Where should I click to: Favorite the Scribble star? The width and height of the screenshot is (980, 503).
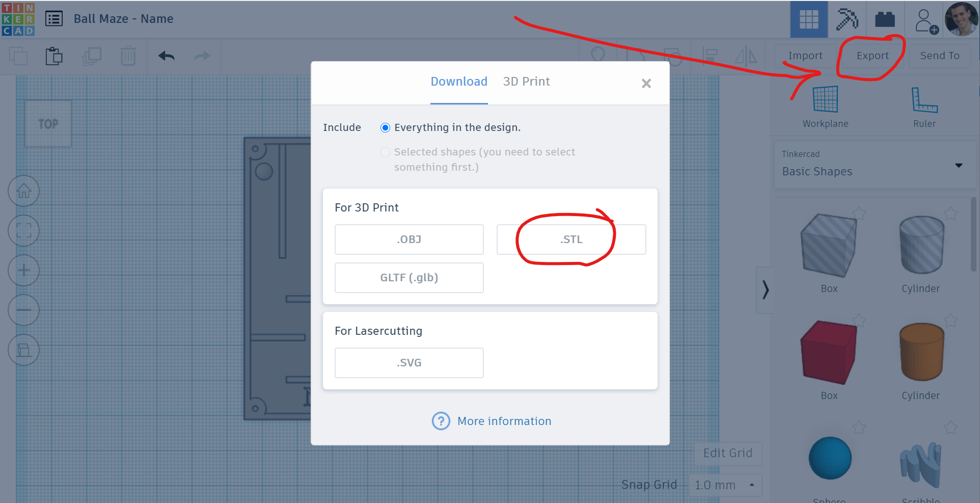[951, 427]
